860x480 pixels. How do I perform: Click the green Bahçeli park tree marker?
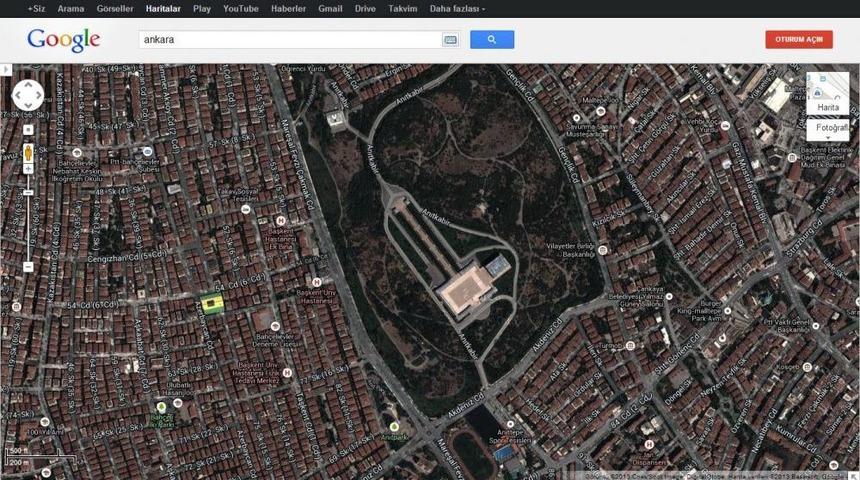pyautogui.click(x=161, y=407)
